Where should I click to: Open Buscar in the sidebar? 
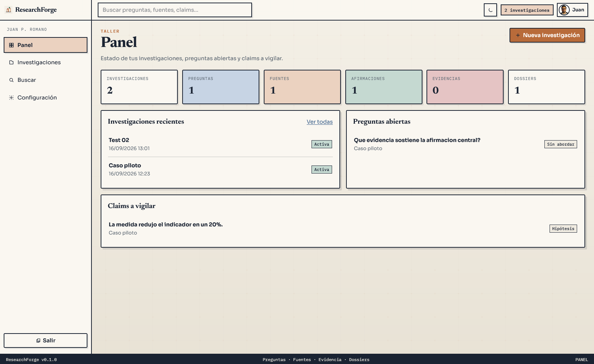46,80
